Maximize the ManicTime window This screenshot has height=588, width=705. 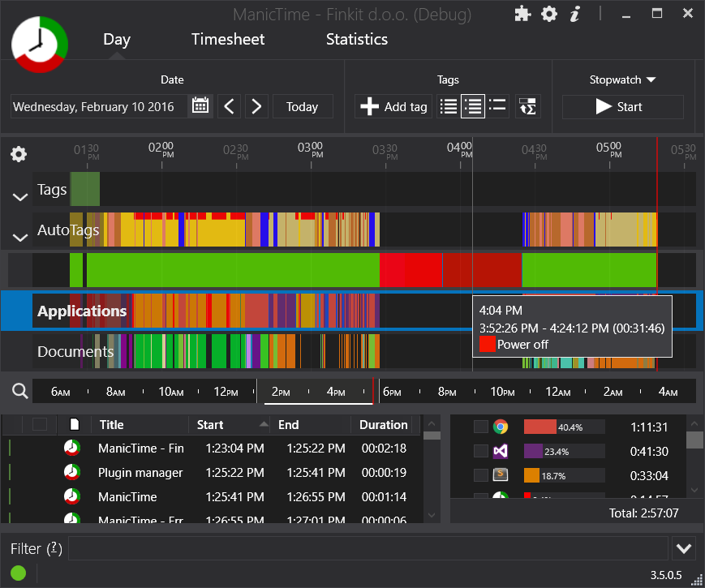click(x=657, y=14)
